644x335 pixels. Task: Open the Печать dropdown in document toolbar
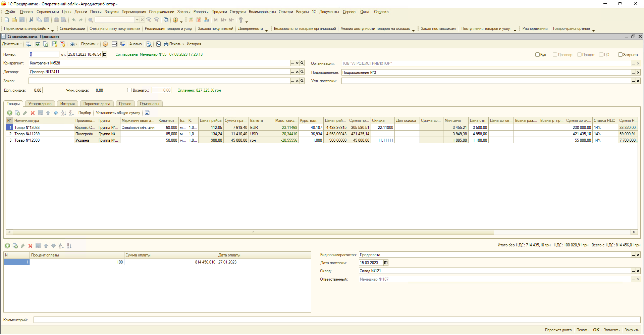pyautogui.click(x=174, y=44)
